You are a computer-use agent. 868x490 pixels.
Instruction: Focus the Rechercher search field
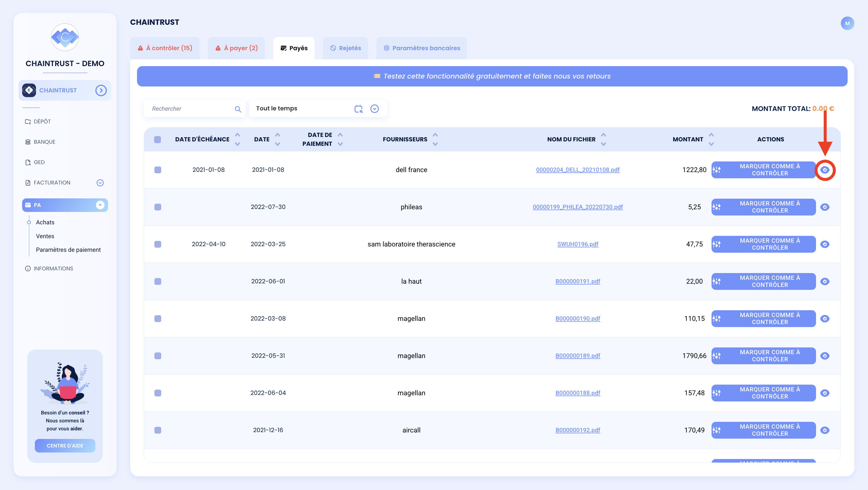pyautogui.click(x=191, y=109)
